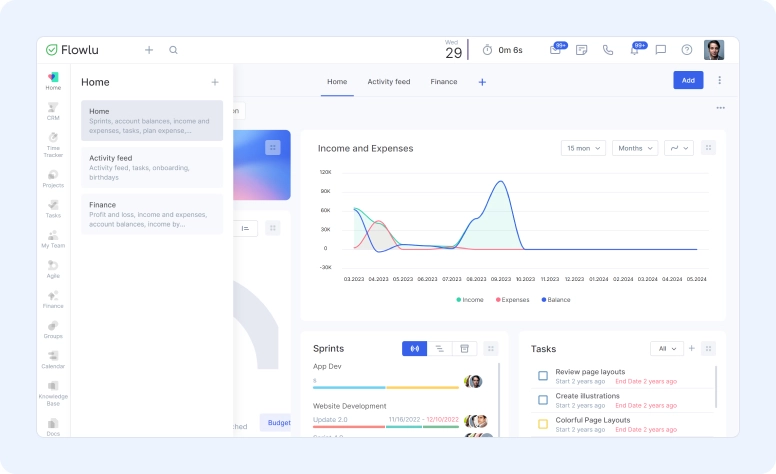The image size is (776, 474).
Task: Click the plus icon in top bar
Action: (149, 50)
